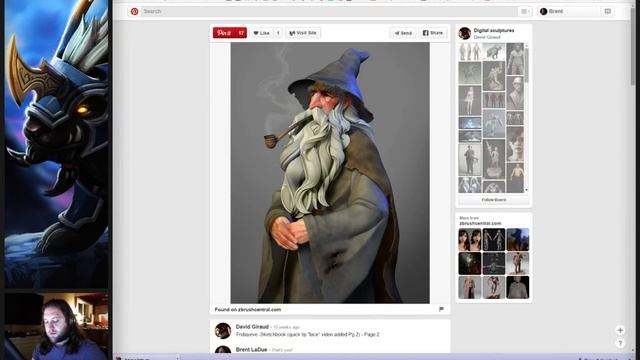Open the dark wireframe figure thumbnail
The height and width of the screenshot is (360, 640).
tap(494, 263)
